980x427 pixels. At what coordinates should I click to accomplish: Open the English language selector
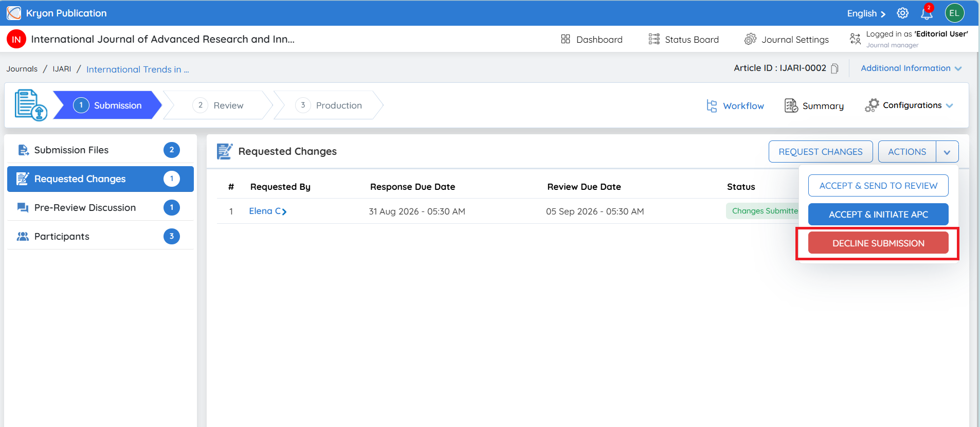point(866,13)
